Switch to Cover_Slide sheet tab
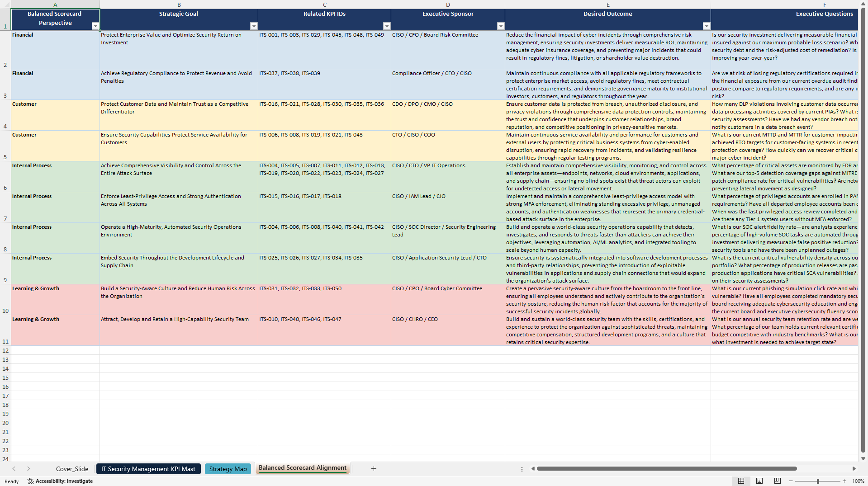Screen dimensions: 868x486 (72, 469)
